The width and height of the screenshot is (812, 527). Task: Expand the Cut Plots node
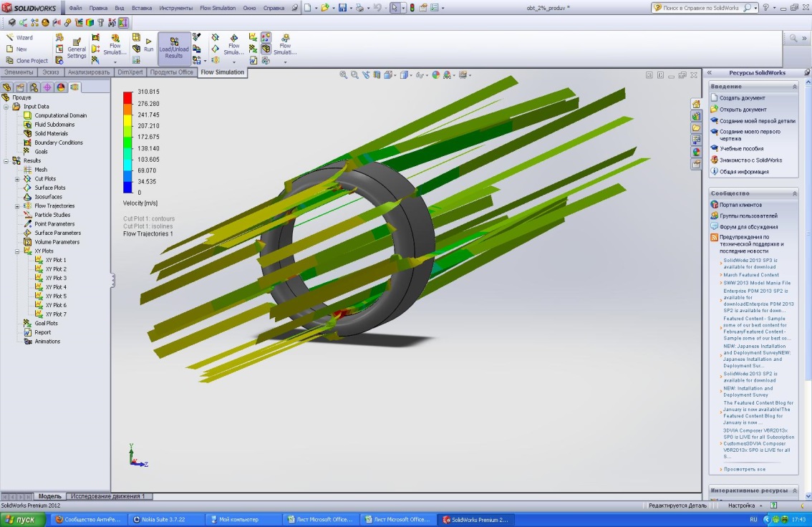pyautogui.click(x=17, y=179)
